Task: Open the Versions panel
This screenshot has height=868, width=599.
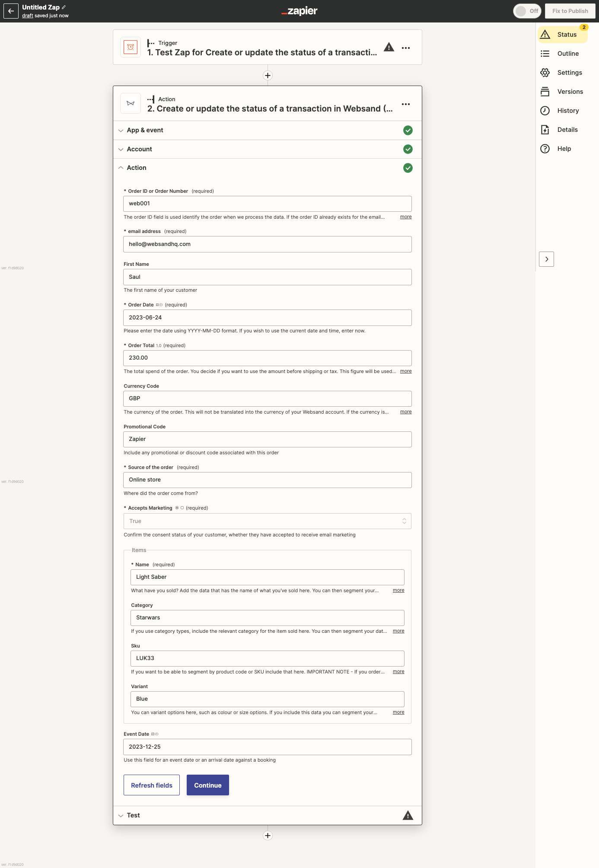Action: click(563, 92)
